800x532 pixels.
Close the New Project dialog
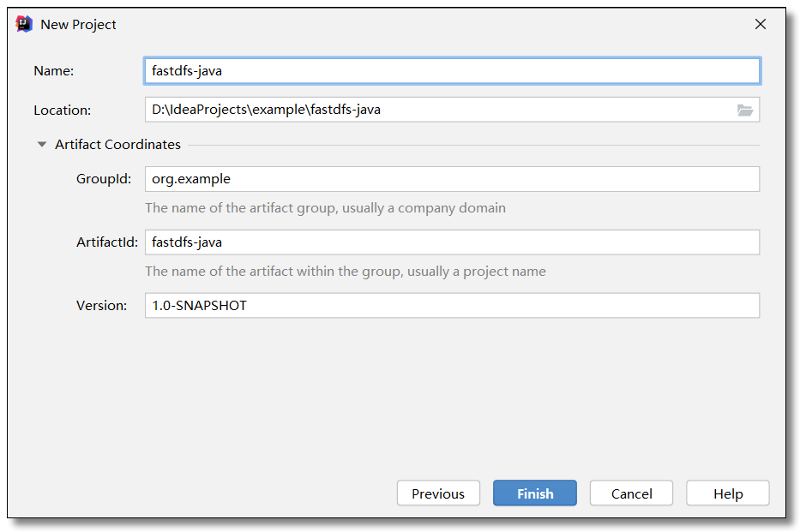(760, 24)
